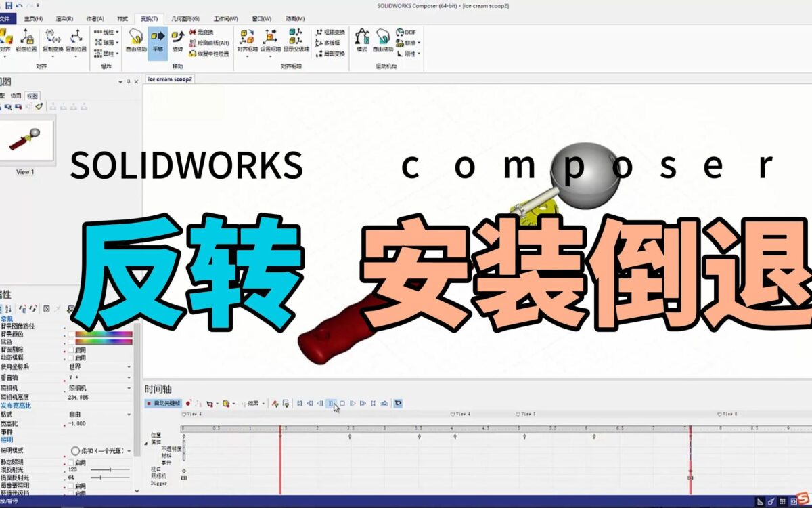Collapse the 属性 tree row in timeline

pos(148,442)
